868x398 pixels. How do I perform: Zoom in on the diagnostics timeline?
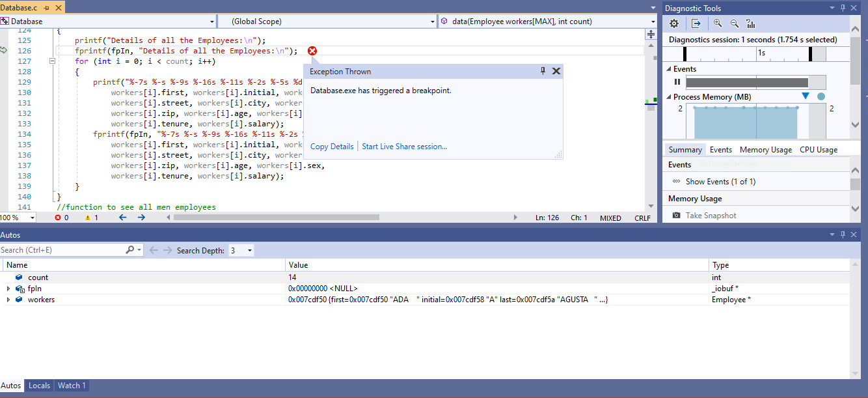pyautogui.click(x=717, y=23)
